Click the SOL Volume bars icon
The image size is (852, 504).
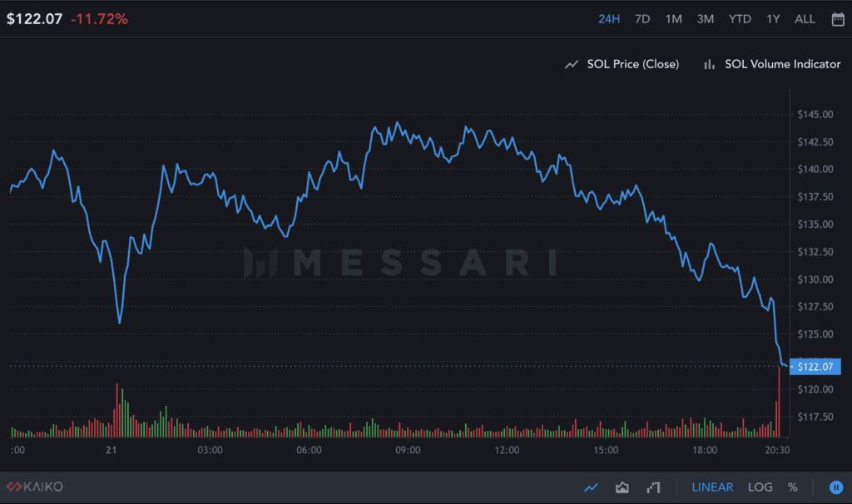[x=710, y=64]
